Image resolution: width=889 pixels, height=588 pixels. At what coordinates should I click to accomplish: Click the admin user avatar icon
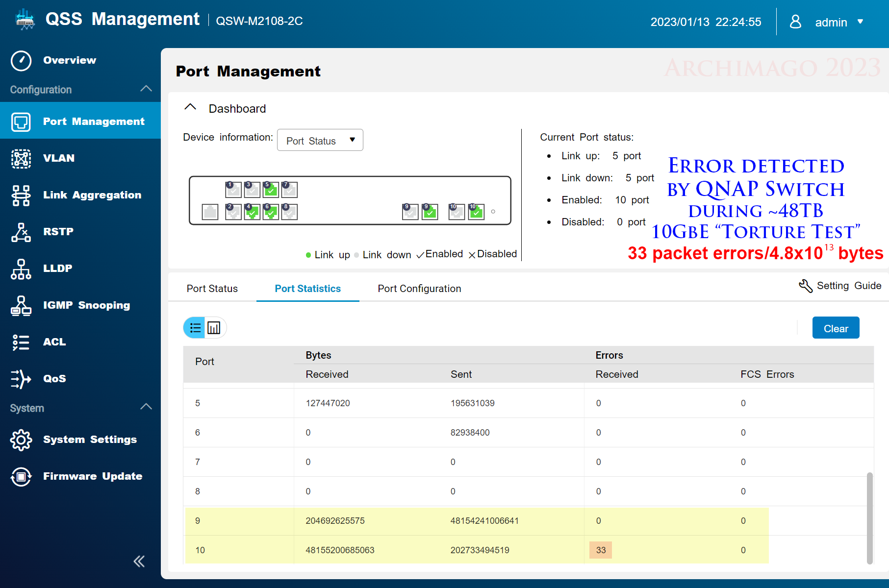pos(795,22)
